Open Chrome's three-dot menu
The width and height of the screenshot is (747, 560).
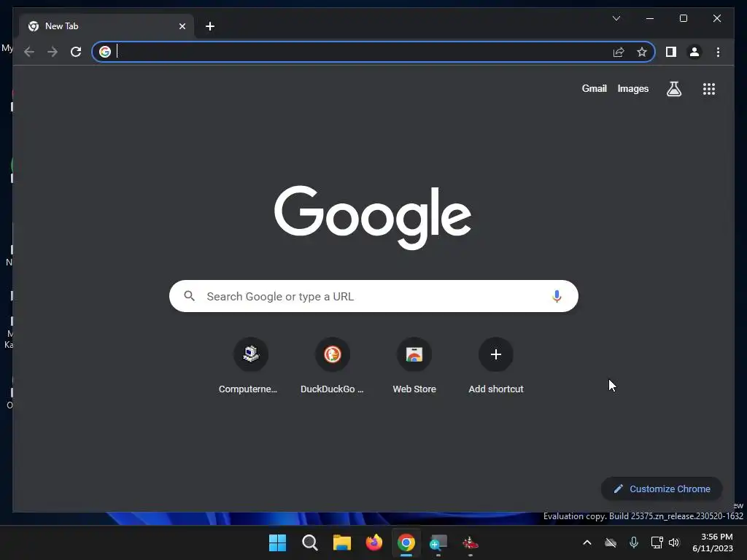(x=718, y=52)
